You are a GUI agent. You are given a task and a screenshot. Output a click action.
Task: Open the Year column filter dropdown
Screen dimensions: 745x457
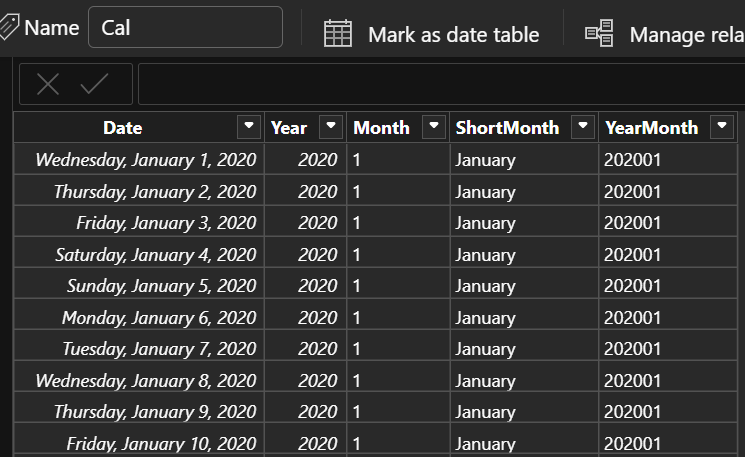click(331, 127)
